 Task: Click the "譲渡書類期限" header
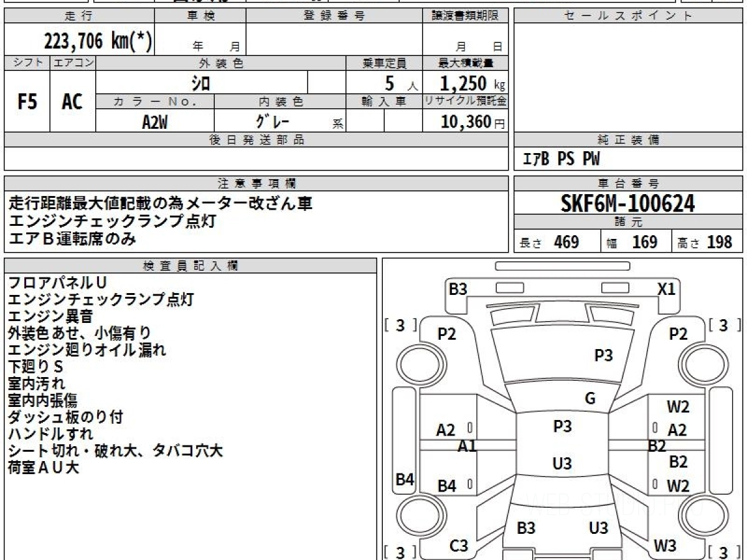click(x=466, y=16)
